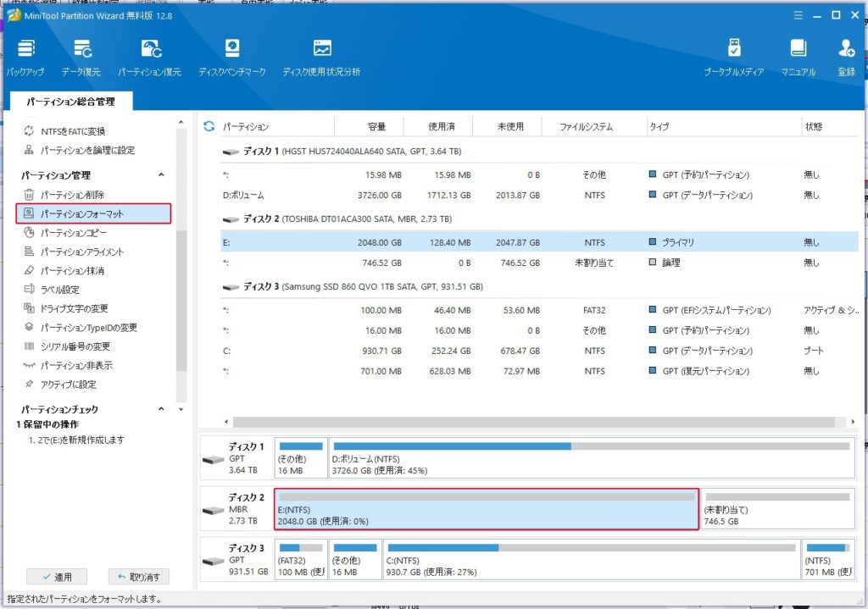Choose パーティション削除 in the sidebar
Screen dimensions: 868x609
coord(72,195)
